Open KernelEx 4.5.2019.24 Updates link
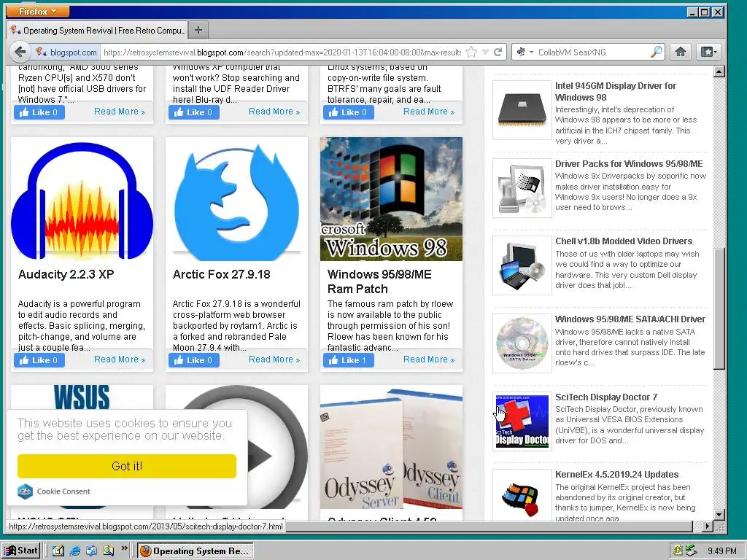 click(616, 474)
